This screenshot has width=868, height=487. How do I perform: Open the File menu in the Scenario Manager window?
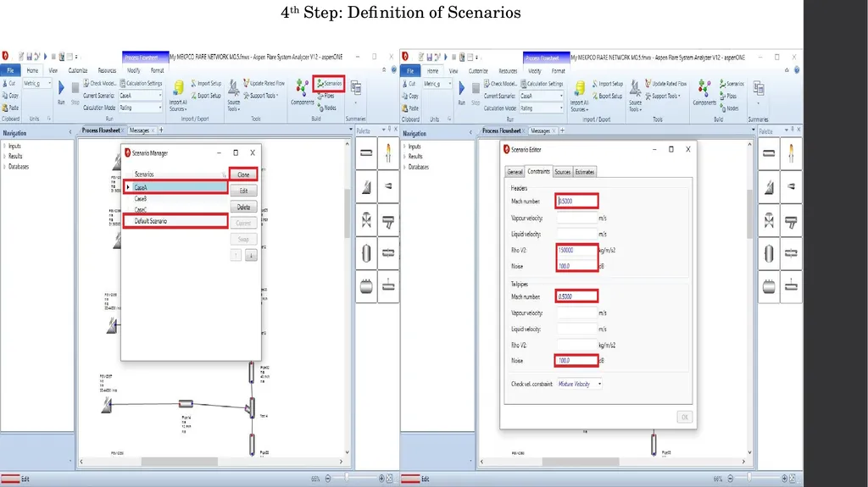pyautogui.click(x=10, y=71)
